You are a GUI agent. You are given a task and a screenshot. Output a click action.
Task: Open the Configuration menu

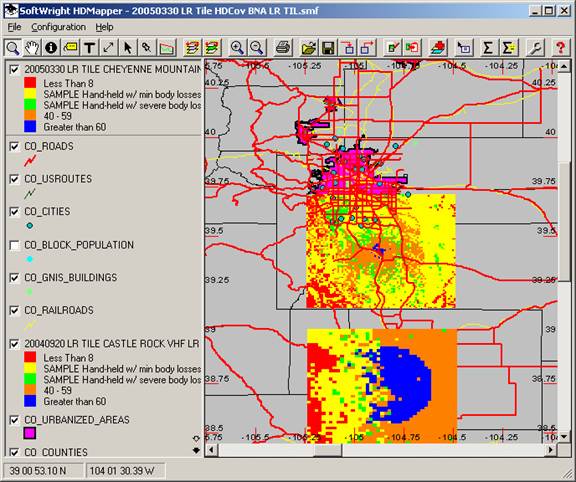click(58, 27)
